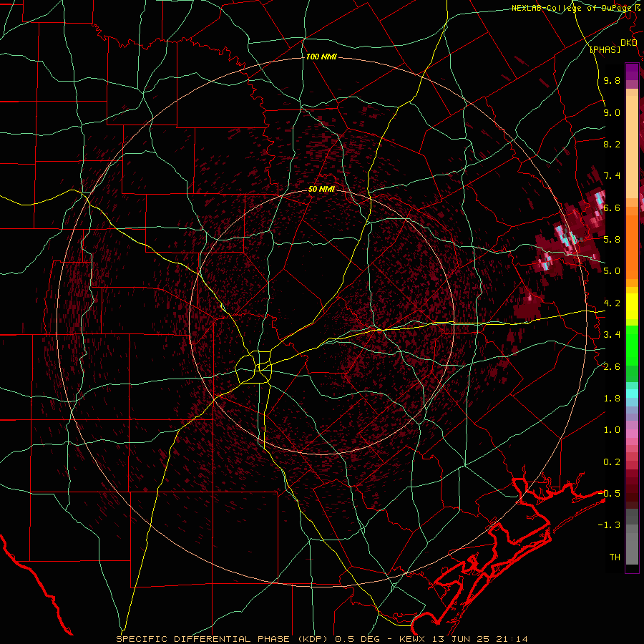
Task: Click the 1.8 value on the color scale
Action: [x=612, y=398]
